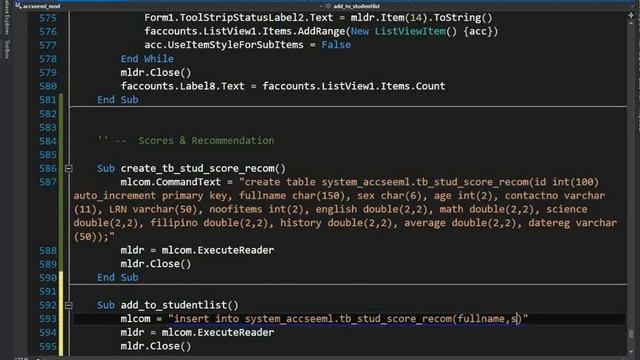The width and height of the screenshot is (640, 360).
Task: Click 'New ListViewItem' on line 576
Action: coord(398,31)
